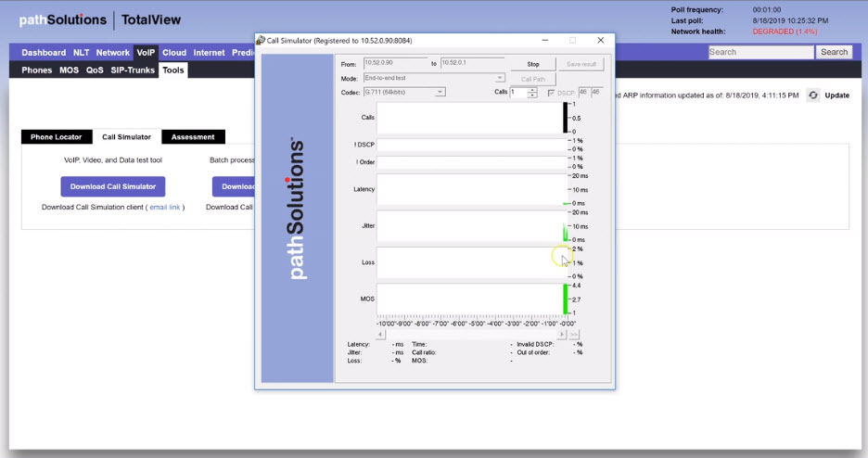Click the Search input field

(x=760, y=53)
